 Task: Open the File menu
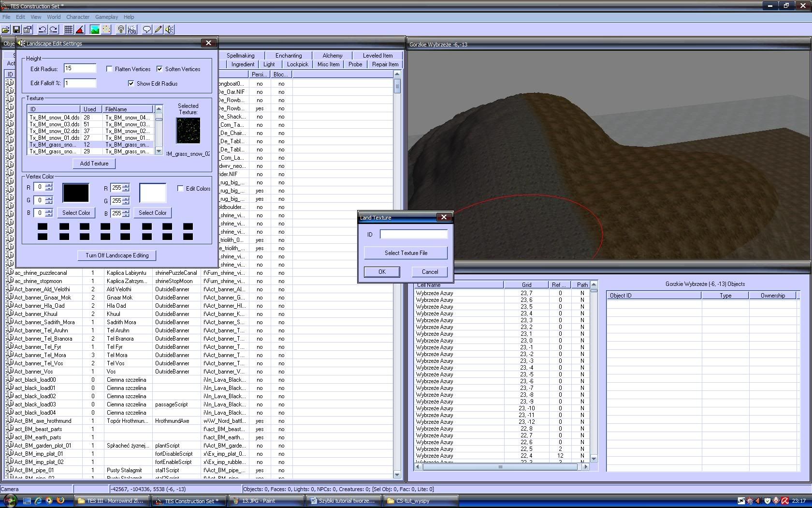point(6,17)
